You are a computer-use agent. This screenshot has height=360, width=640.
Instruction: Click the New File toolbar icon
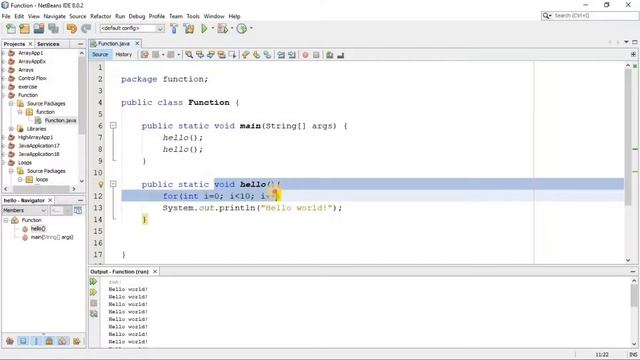point(11,29)
